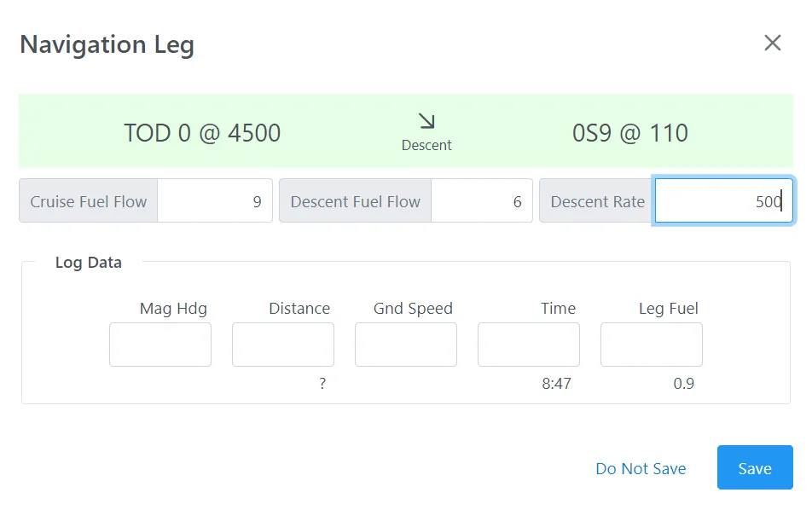The height and width of the screenshot is (510, 812).
Task: Focus the Gnd Speed input box
Action: (406, 345)
